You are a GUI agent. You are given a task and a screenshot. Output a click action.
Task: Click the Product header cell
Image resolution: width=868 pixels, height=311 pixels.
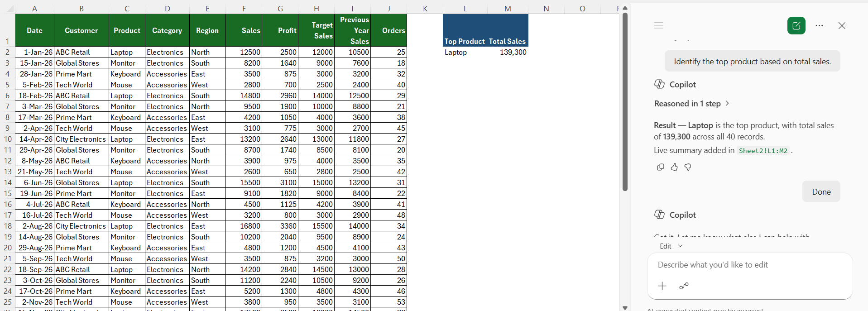[127, 30]
